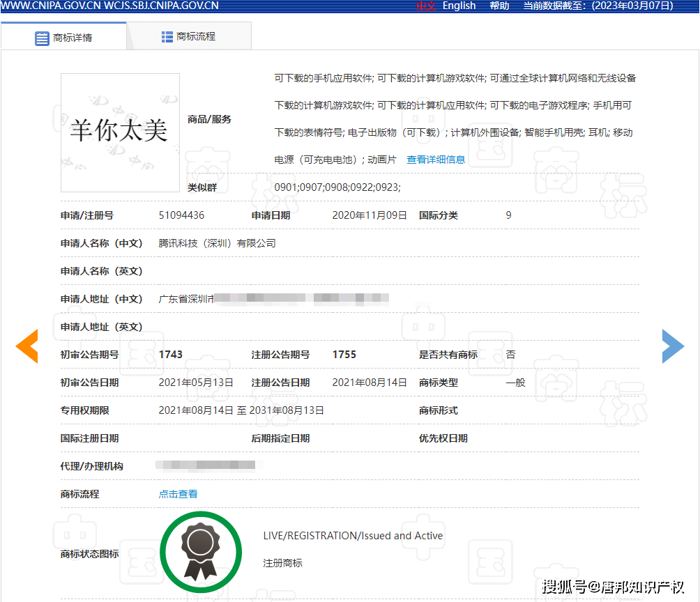
Task: Select applicant name 腾讯科技（深圳）有限公司
Action: 218,243
